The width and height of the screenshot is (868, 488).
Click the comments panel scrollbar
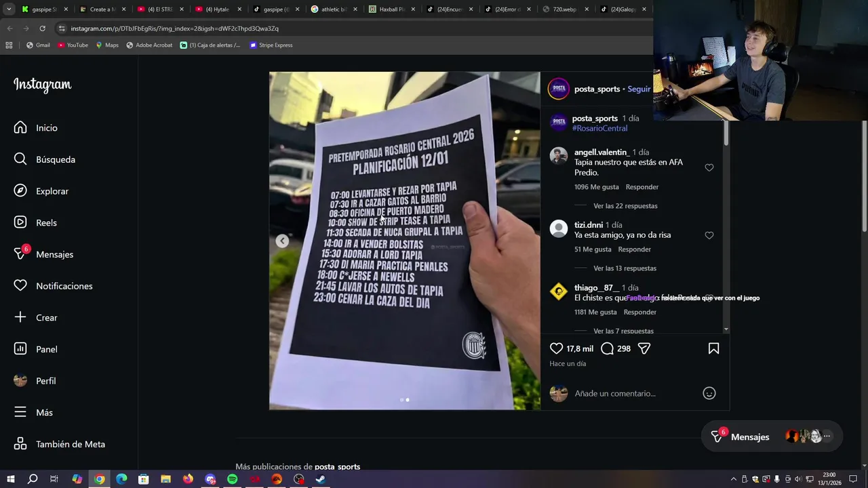pyautogui.click(x=726, y=133)
